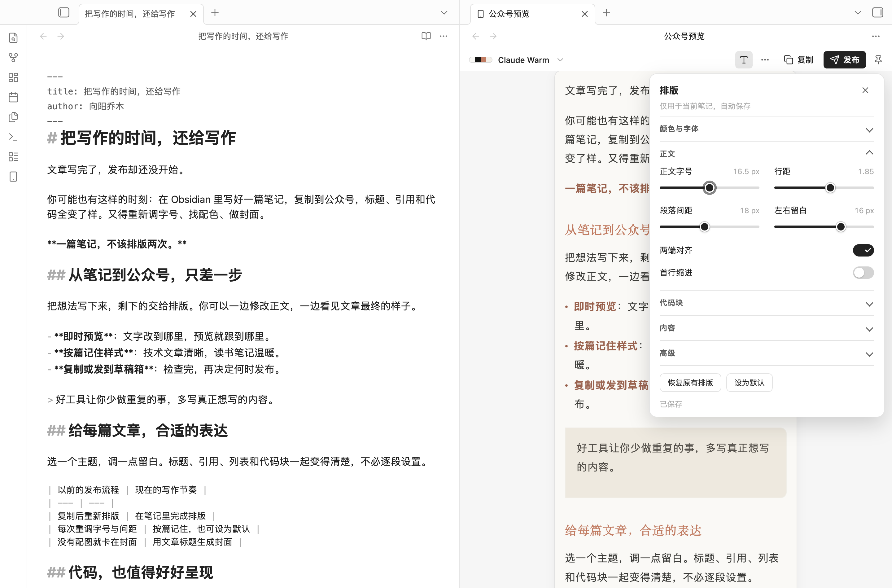Switch note to reading view book icon
Image resolution: width=892 pixels, height=588 pixels.
pyautogui.click(x=426, y=36)
